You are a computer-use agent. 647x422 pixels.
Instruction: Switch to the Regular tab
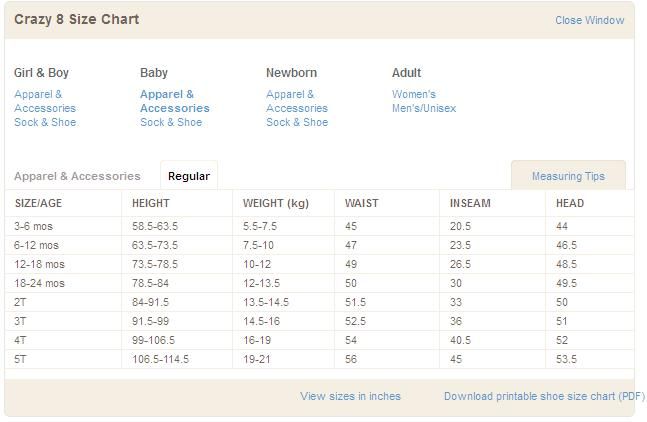click(x=189, y=176)
